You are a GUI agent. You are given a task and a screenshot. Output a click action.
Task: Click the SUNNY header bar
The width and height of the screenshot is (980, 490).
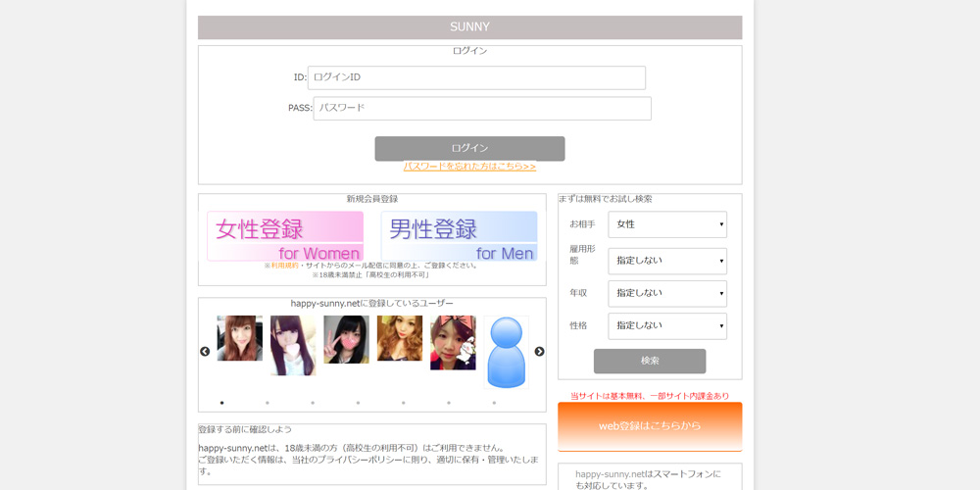point(469,27)
